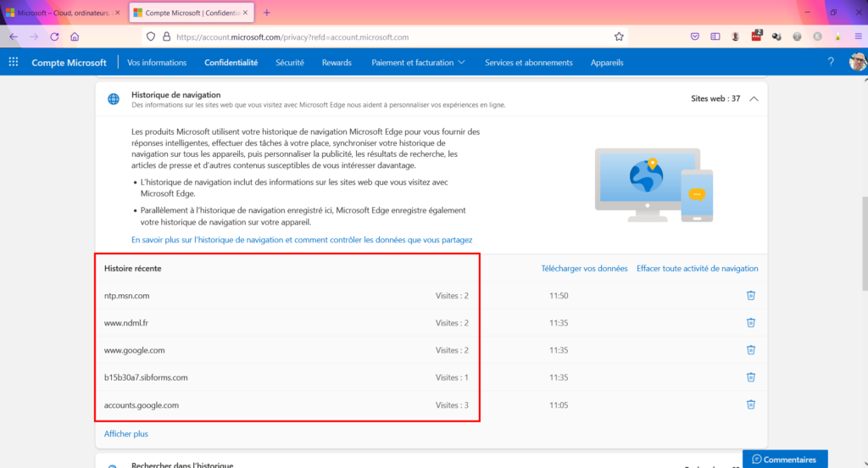Switch to the Microsoft Cloud browser tab

[63, 12]
